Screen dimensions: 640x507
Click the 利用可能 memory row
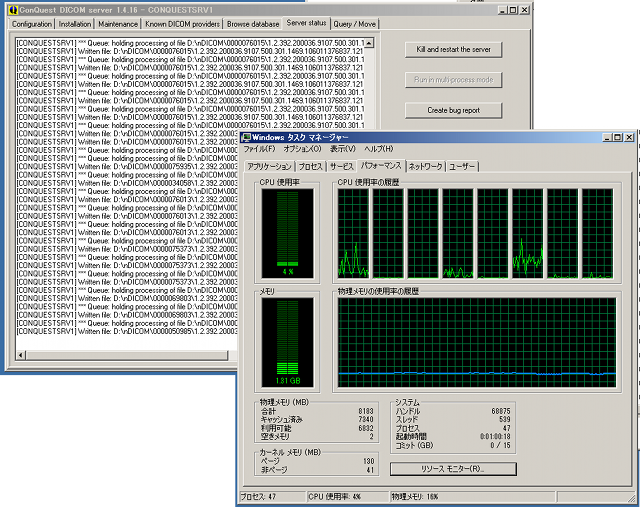point(317,428)
